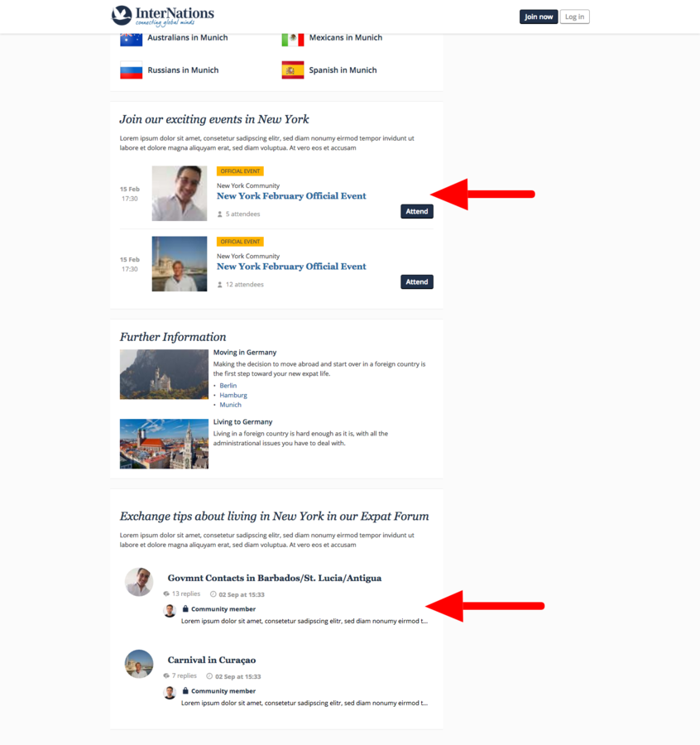This screenshot has height=745, width=700.
Task: Open Australians in Munich link
Action: pos(188,37)
